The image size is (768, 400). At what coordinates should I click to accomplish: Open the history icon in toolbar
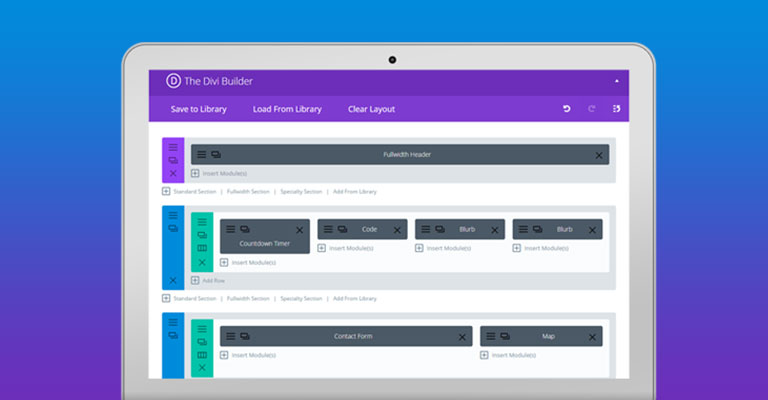[x=617, y=109]
